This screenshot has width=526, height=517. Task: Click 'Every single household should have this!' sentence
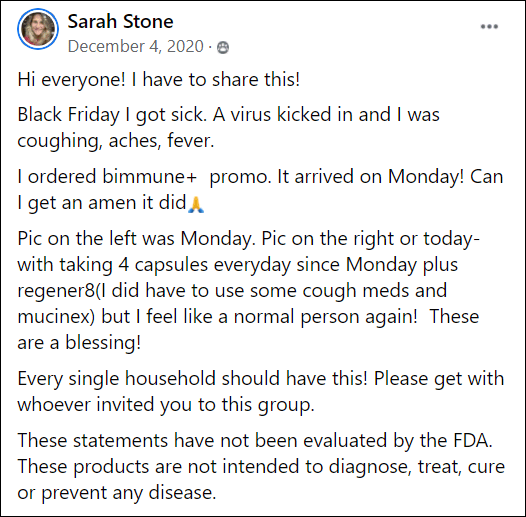pyautogui.click(x=193, y=379)
